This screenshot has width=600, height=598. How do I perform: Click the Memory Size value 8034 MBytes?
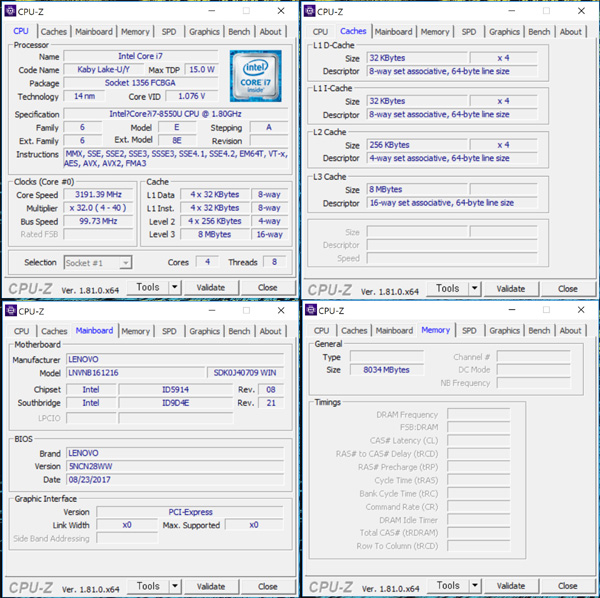click(386, 370)
